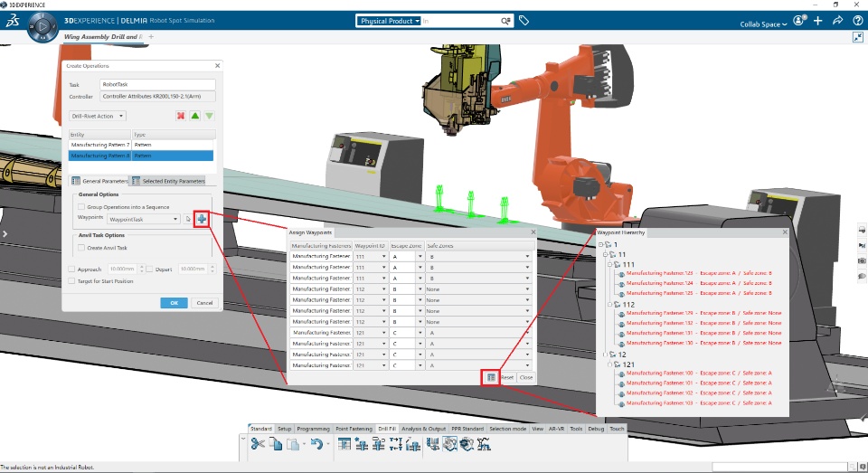
Task: Click the share arrow icon
Action: [x=837, y=21]
